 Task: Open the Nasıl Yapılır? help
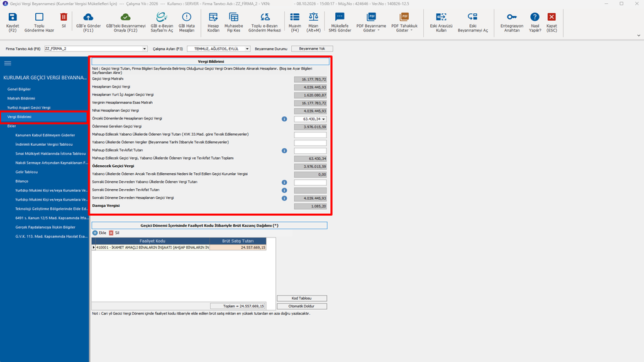[x=535, y=22]
